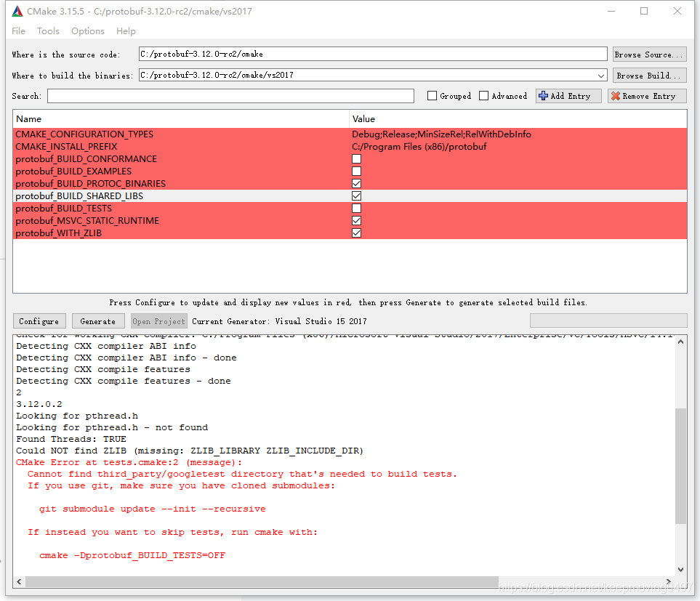The width and height of the screenshot is (700, 601).
Task: Click the 'Found Threads: TRUE' log line
Action: [x=71, y=439]
